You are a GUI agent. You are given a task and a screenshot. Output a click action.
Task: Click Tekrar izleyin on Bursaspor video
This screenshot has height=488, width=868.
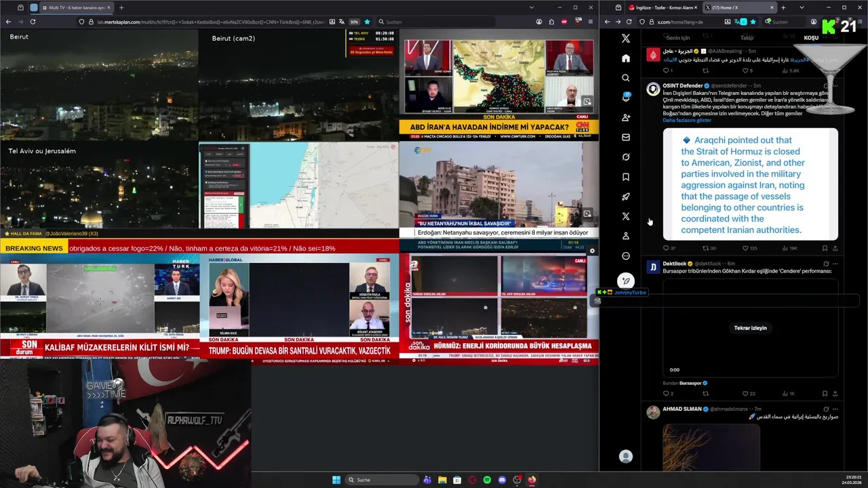750,328
